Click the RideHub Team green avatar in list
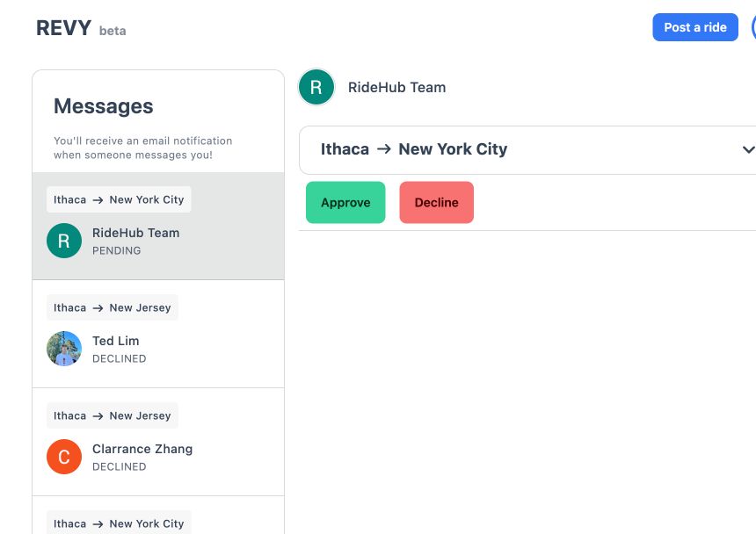 [x=64, y=241]
